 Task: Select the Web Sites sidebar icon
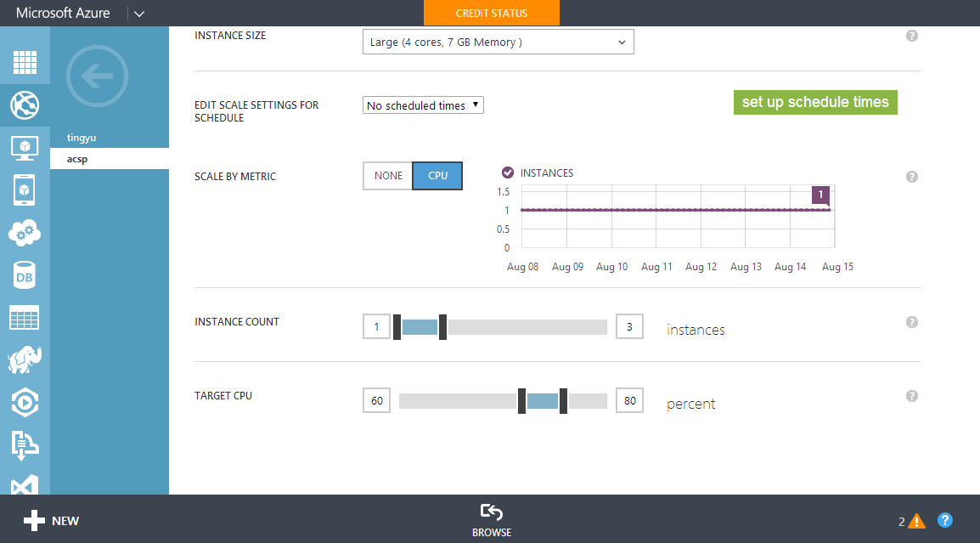click(25, 105)
